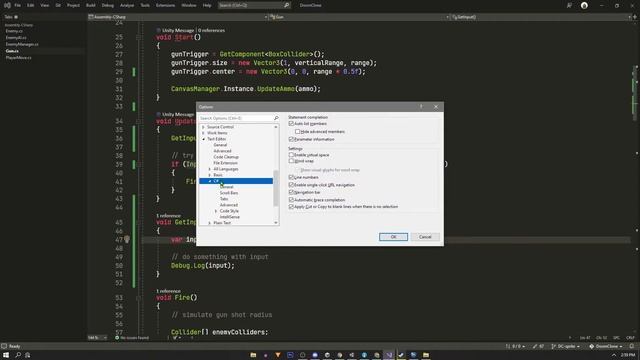Open the File menu
The height and width of the screenshot is (360, 640).
click(x=18, y=5)
